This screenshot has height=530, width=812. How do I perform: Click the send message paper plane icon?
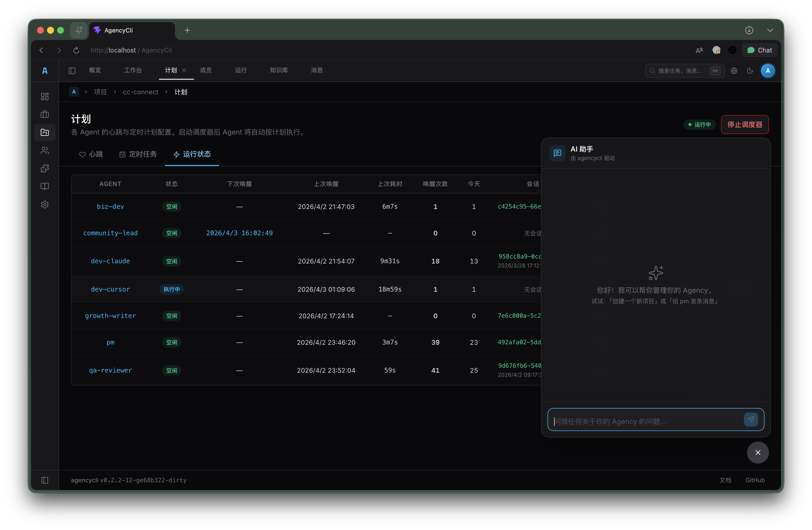point(750,419)
